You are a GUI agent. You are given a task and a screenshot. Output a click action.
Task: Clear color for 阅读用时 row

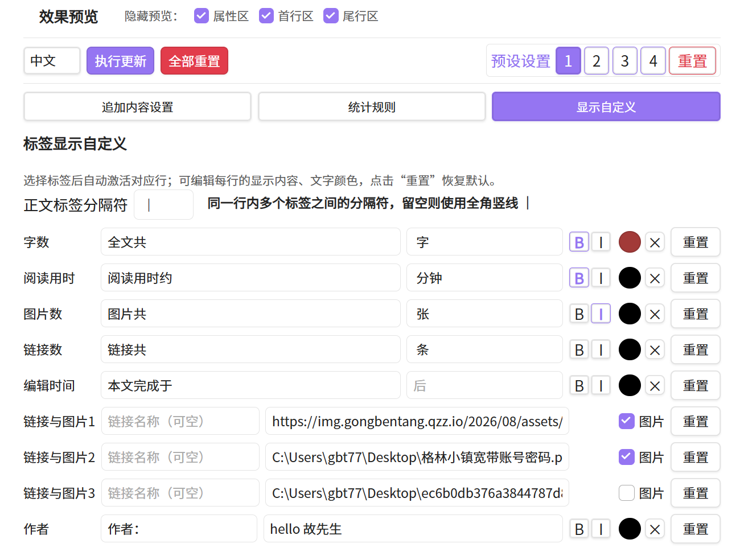655,278
